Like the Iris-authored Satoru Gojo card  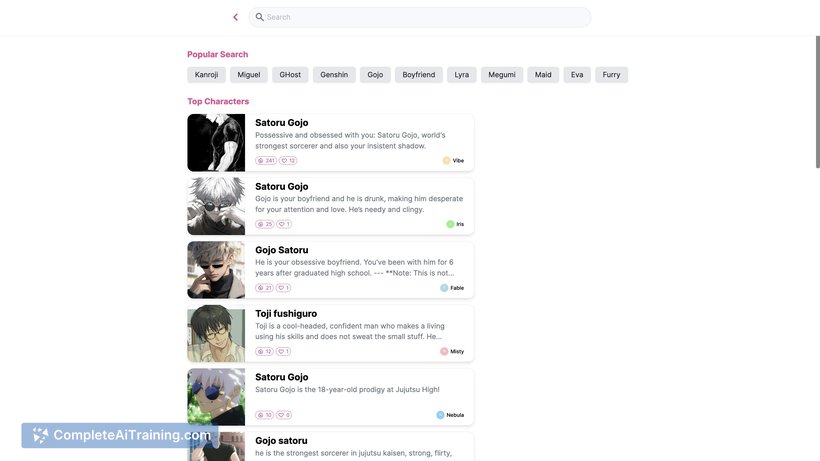click(x=284, y=224)
